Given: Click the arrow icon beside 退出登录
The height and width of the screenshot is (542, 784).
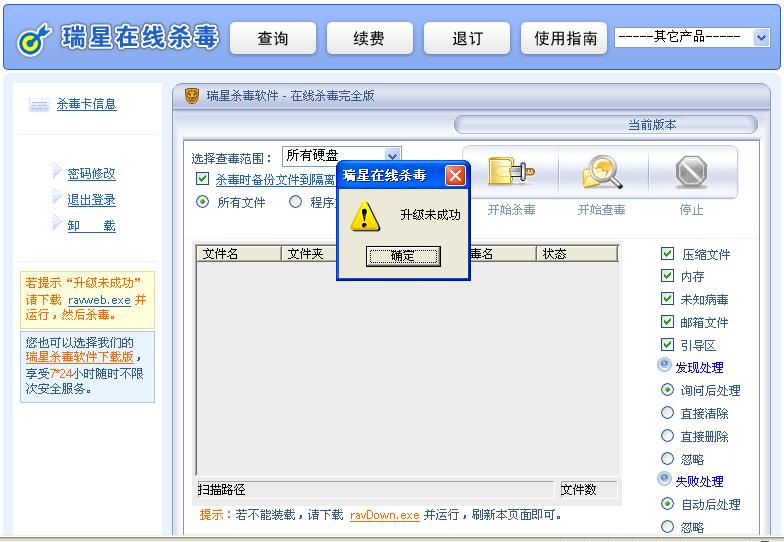Looking at the screenshot, I should pos(56,196).
